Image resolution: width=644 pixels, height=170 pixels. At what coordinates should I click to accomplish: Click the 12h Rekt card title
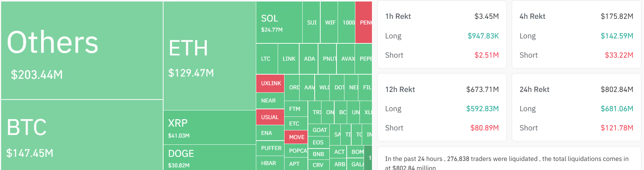400,89
